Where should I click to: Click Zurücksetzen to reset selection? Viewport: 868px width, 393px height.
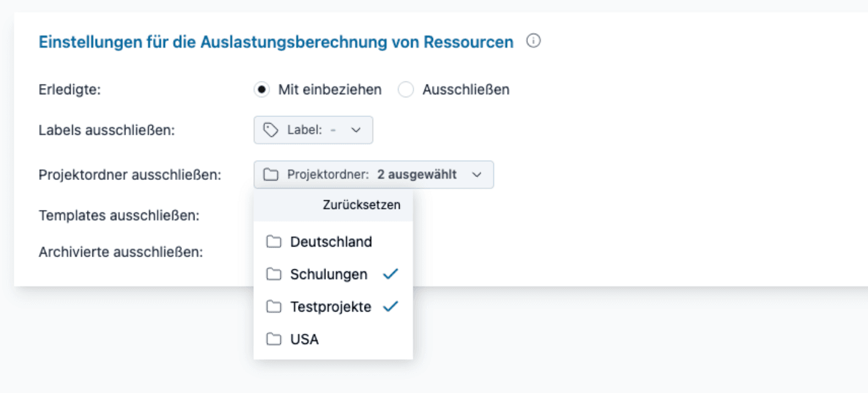pos(361,205)
